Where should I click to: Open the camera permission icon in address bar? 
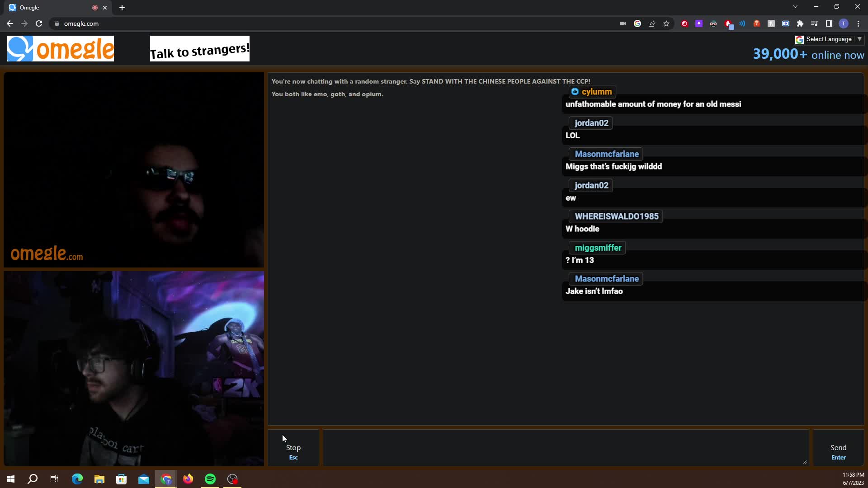[x=623, y=23]
